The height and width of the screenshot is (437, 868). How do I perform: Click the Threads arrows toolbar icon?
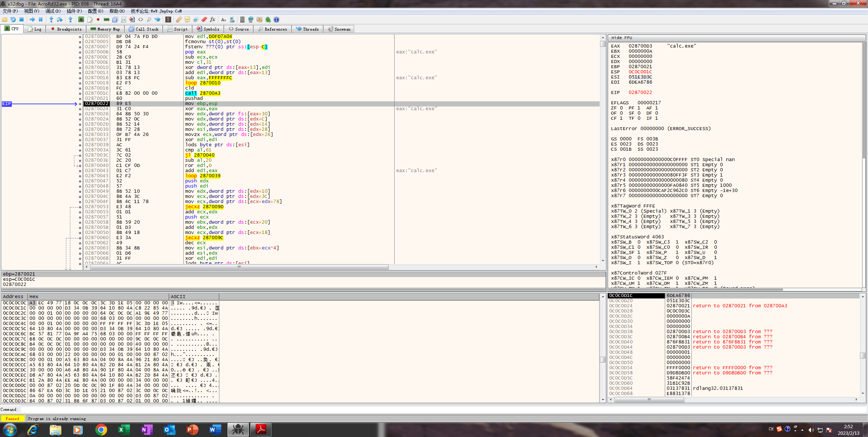coord(158,20)
